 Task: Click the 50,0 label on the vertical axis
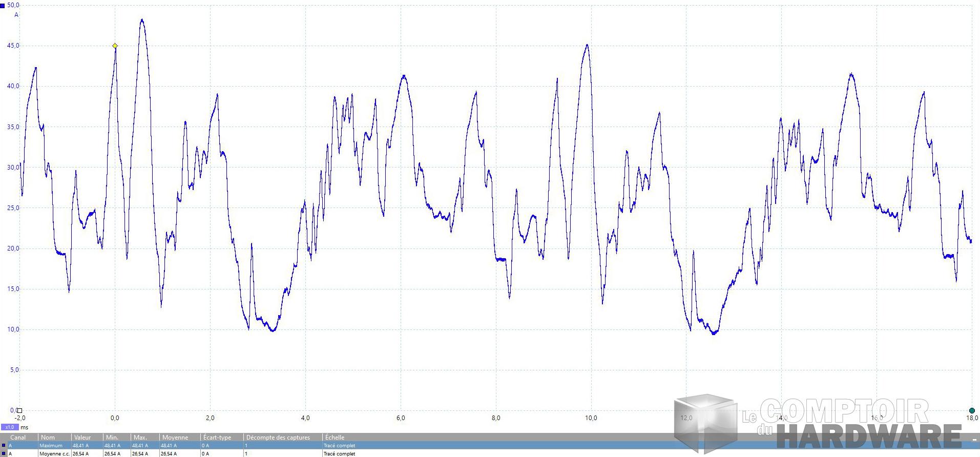point(13,5)
